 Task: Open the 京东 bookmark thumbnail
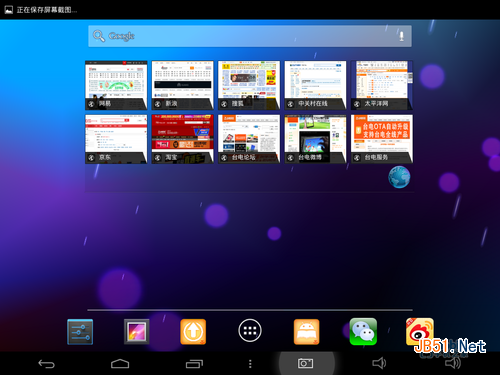click(x=116, y=139)
